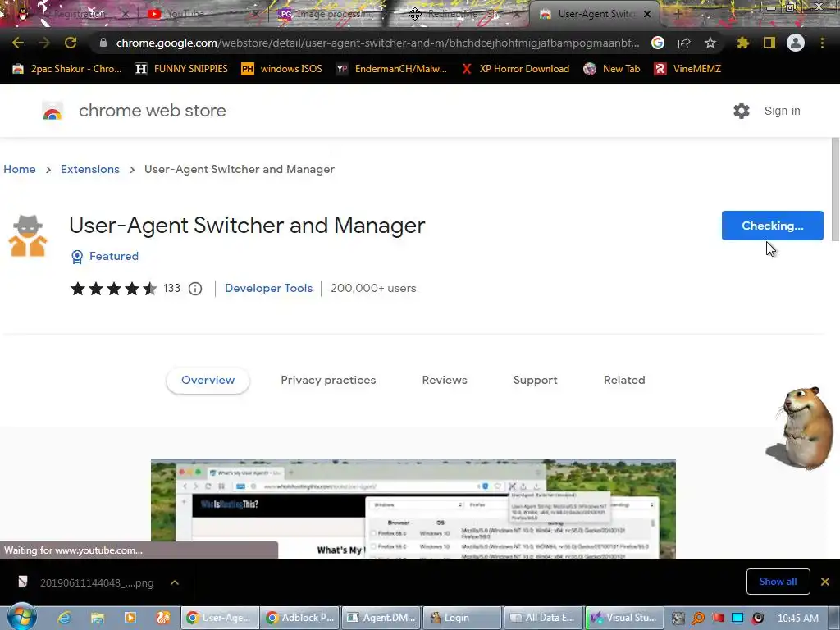Image resolution: width=840 pixels, height=630 pixels.
Task: Open the Privacy practices tab
Action: point(328,381)
